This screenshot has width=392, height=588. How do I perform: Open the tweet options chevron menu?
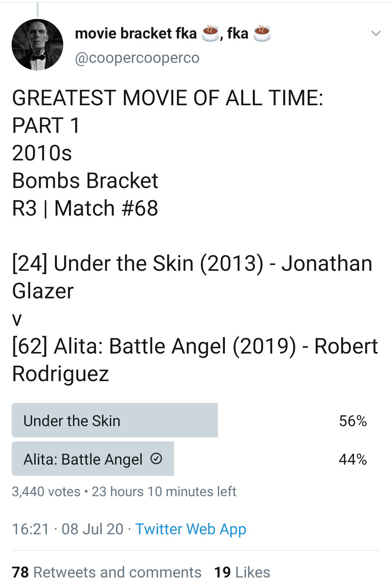coord(376,33)
